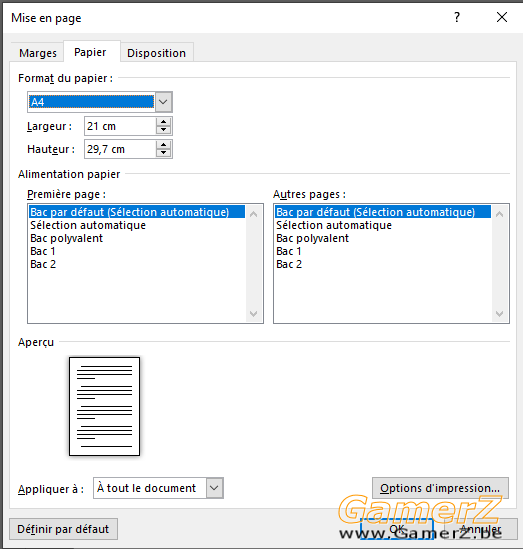Screen dimensions: 523x549
Task: Cancel the dialog with Annuler
Action: pos(481,529)
